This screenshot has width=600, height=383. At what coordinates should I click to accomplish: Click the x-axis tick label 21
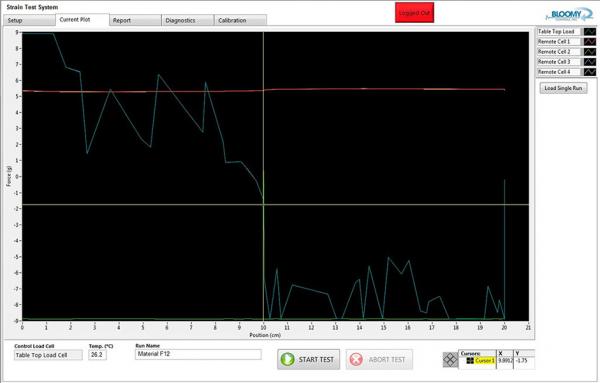[528, 328]
